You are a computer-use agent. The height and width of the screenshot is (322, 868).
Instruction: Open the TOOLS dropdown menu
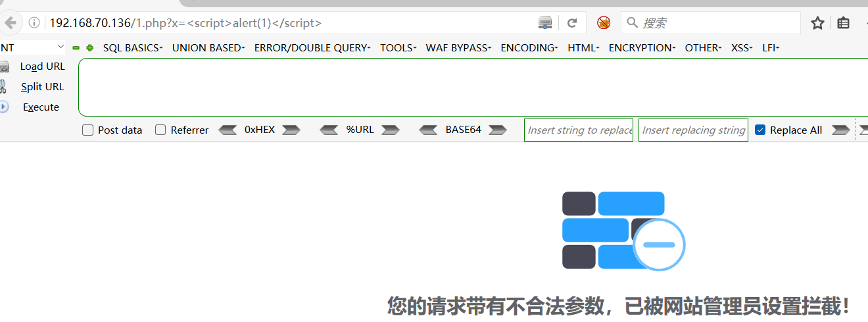[x=398, y=48]
